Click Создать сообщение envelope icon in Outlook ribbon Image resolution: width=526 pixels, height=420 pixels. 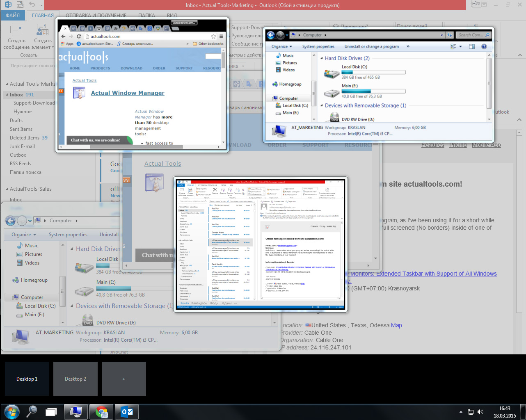click(x=16, y=30)
